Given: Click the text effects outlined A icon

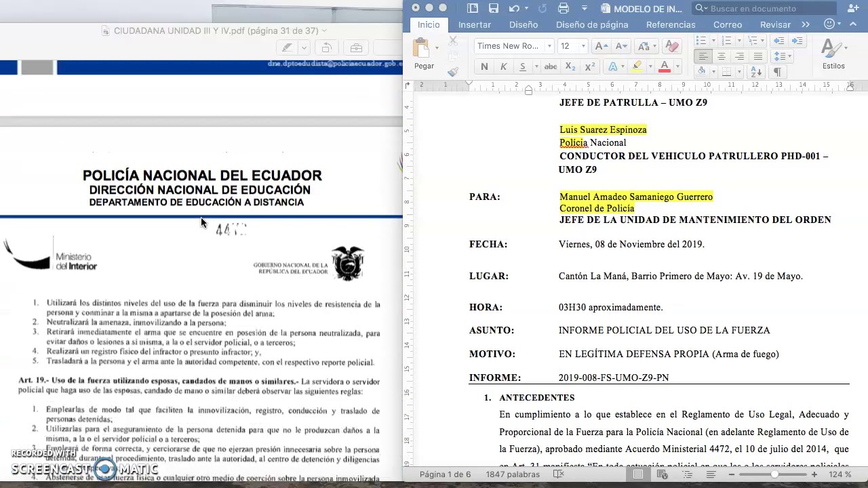Looking at the screenshot, I should click(613, 66).
